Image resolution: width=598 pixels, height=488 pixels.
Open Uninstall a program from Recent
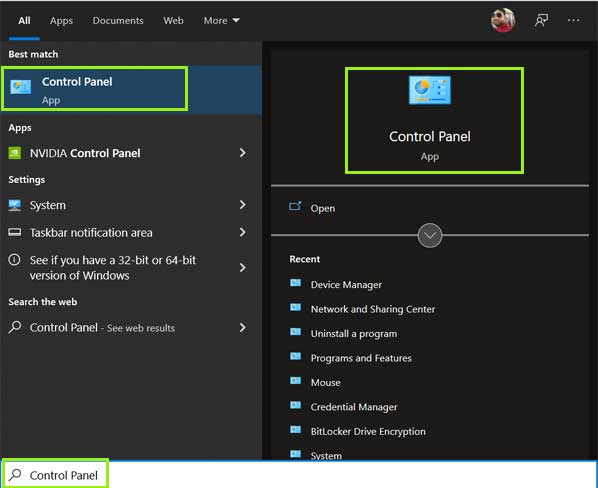tap(354, 334)
